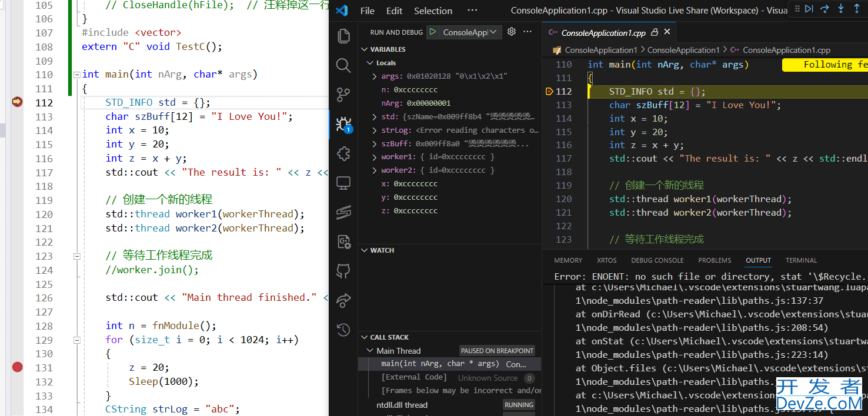Switch to the TERMINAL tab
Image resolution: width=868 pixels, height=416 pixels.
[802, 260]
